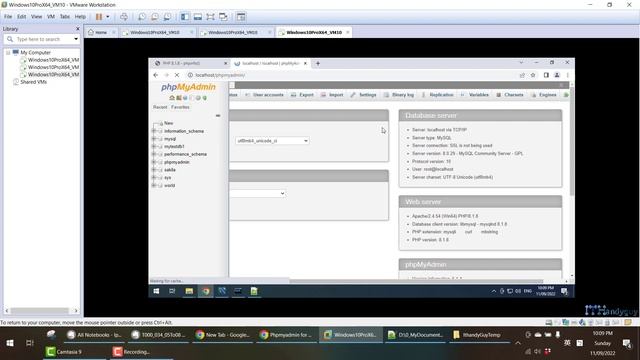Viewport: 640px width, 360px height.
Task: Select the phpmyadmin database in the tree
Action: [x=177, y=162]
